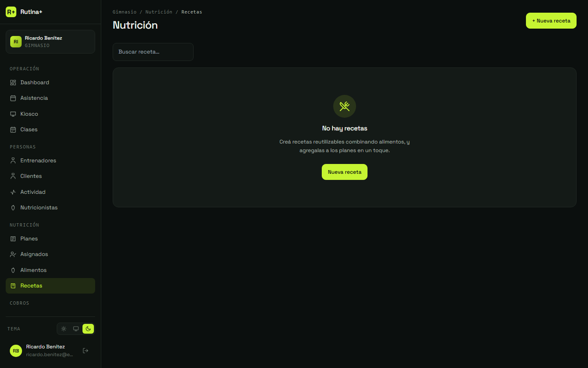Click the logout icon
Image resolution: width=588 pixels, height=368 pixels.
[x=86, y=350]
